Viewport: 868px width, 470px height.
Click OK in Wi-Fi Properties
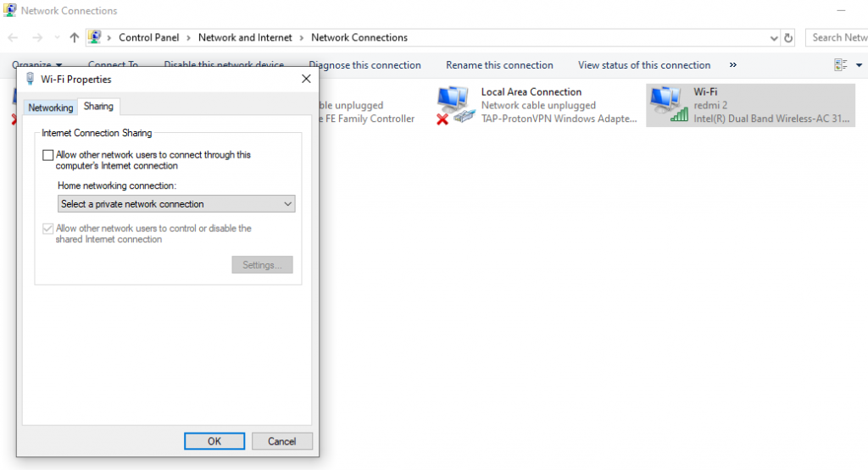pyautogui.click(x=214, y=441)
